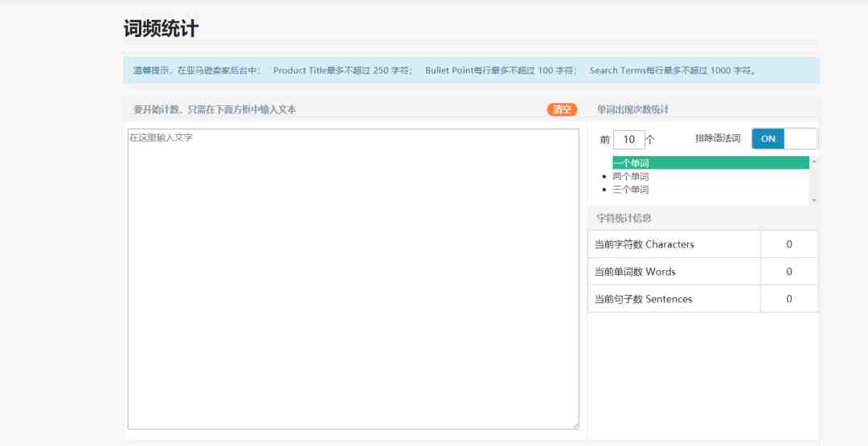Click the 字符统计信息 section header
868x446 pixels.
624,218
